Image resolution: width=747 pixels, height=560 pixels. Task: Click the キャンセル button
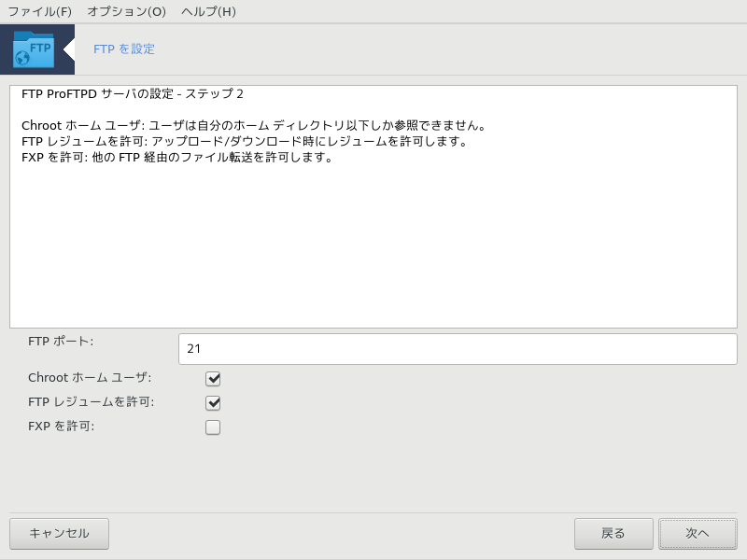pos(59,533)
